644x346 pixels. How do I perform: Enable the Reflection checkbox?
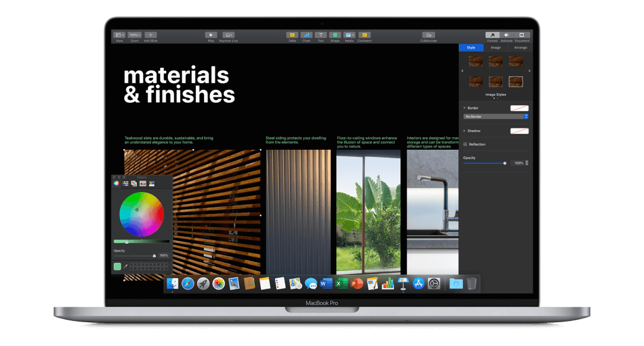tap(465, 144)
